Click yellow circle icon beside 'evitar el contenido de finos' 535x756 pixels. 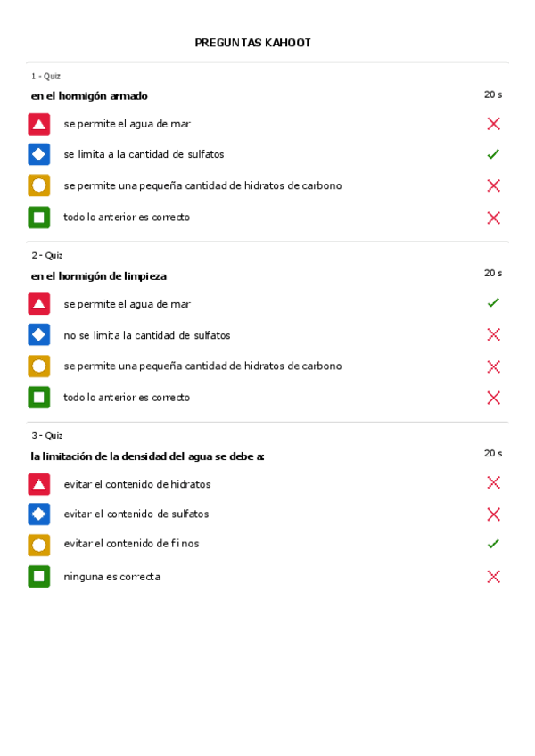(x=38, y=544)
